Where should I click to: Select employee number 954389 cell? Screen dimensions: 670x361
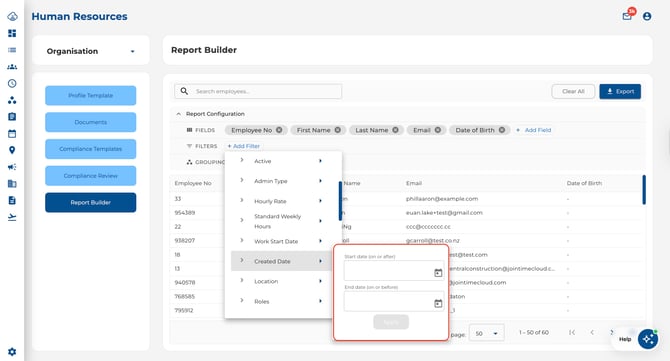185,213
